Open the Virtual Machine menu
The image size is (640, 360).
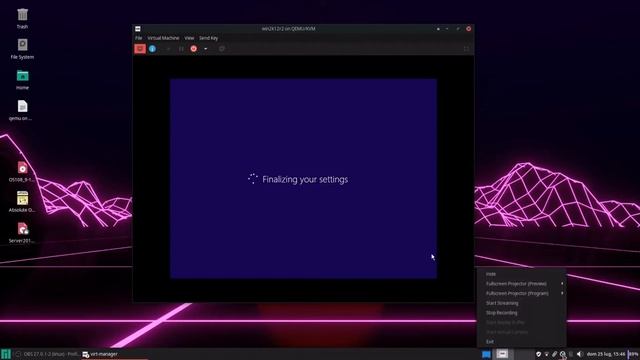pyautogui.click(x=163, y=38)
